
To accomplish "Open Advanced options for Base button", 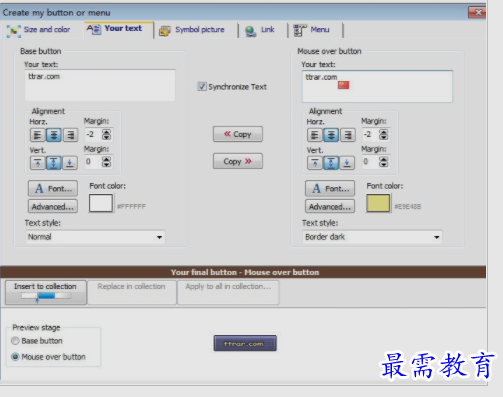I will coord(53,206).
